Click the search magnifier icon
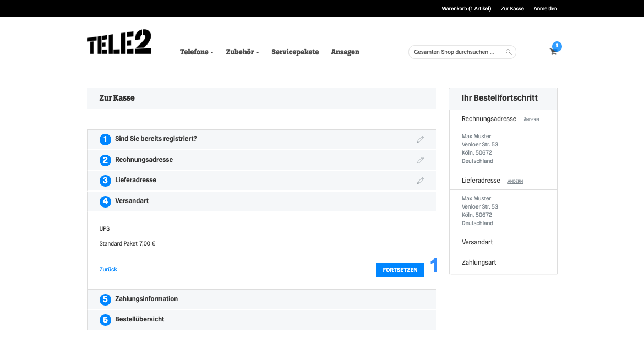 [509, 52]
